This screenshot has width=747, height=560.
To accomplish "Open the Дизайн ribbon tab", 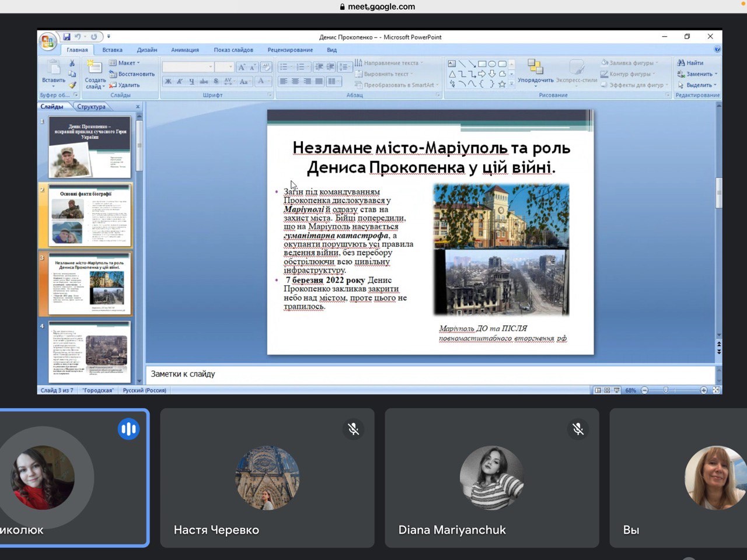I will 147,50.
